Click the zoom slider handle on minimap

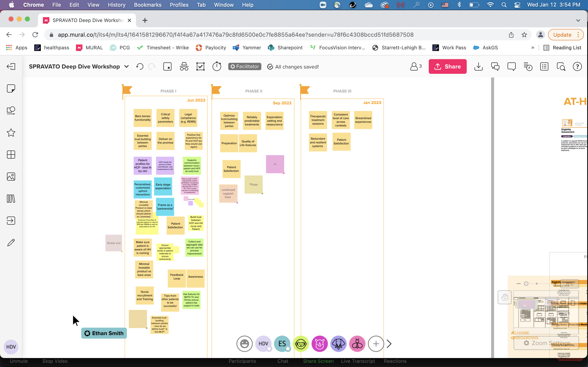click(526, 283)
